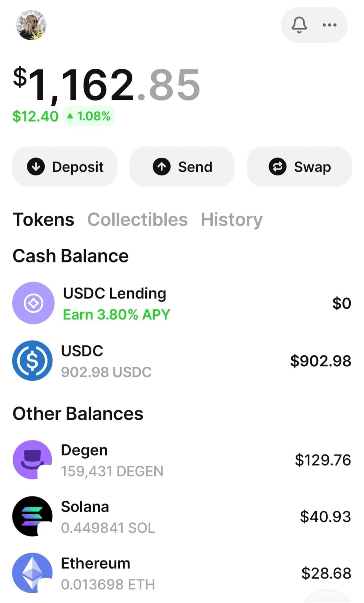This screenshot has width=364, height=603.
Task: Tap the Ethereum token icon
Action: [32, 573]
